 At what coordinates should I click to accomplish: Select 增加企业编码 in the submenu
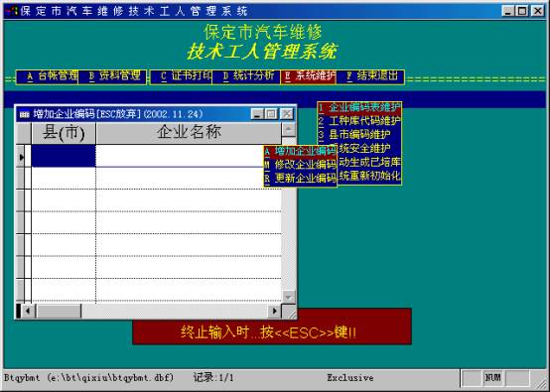point(301,152)
